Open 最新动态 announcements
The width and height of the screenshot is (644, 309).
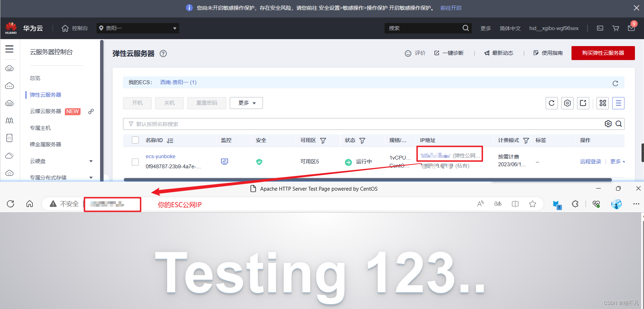499,53
